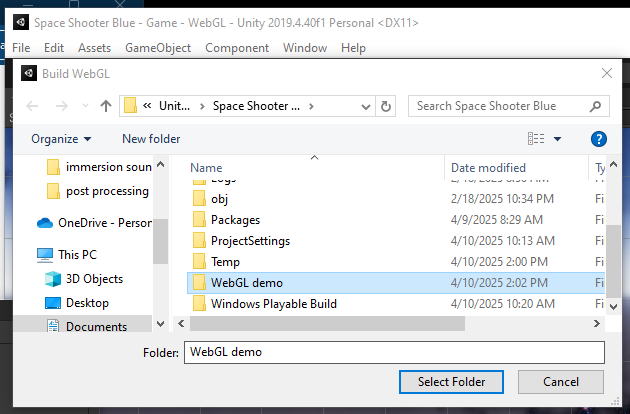
Task: Open the Help question mark icon
Action: [x=599, y=139]
